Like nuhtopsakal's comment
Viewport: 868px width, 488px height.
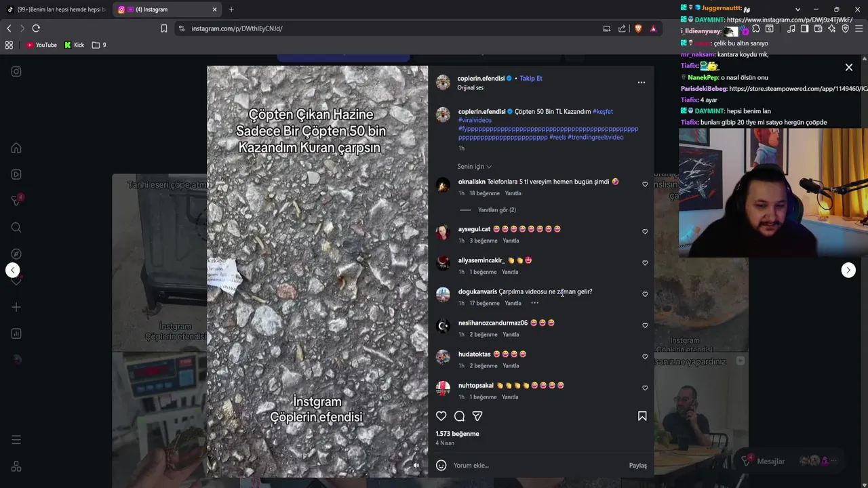[645, 388]
